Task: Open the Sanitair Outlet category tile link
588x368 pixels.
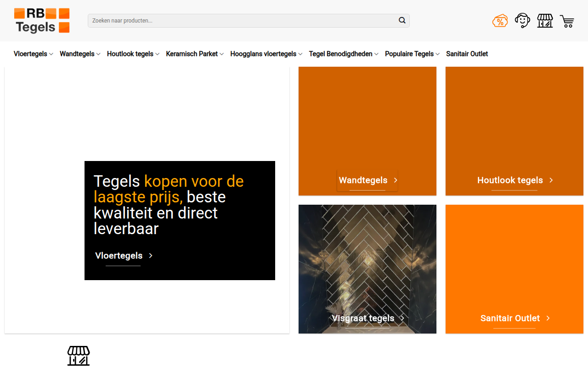Action: click(510, 318)
